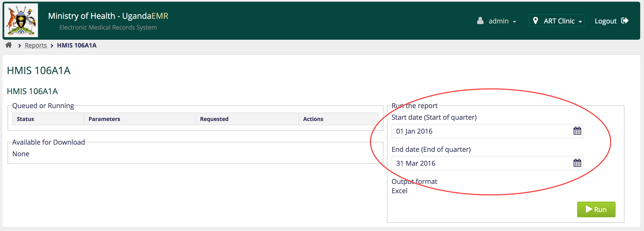Expand the ART Clinic location dropdown caret
Image resolution: width=644 pixels, height=231 pixels.
click(x=580, y=22)
